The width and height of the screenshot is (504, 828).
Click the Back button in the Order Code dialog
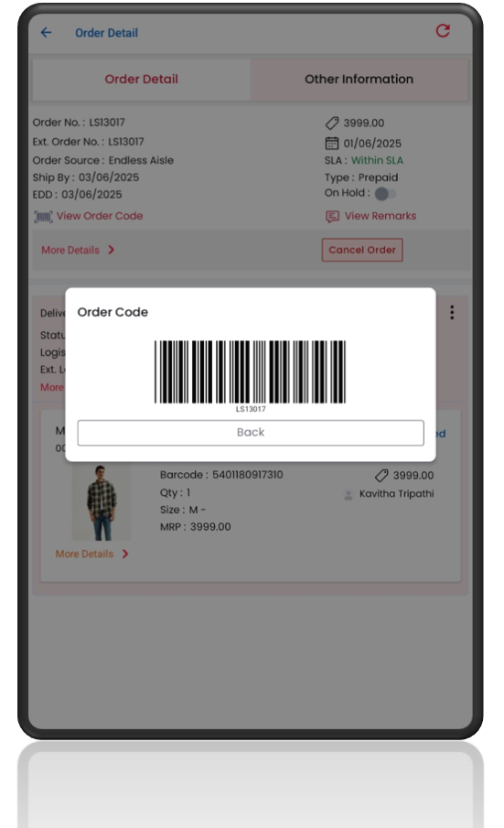click(251, 433)
